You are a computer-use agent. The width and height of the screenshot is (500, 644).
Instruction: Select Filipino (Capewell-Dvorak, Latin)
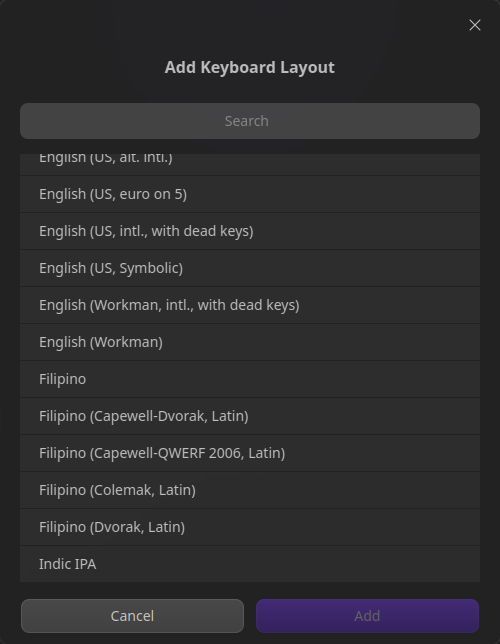(x=250, y=416)
